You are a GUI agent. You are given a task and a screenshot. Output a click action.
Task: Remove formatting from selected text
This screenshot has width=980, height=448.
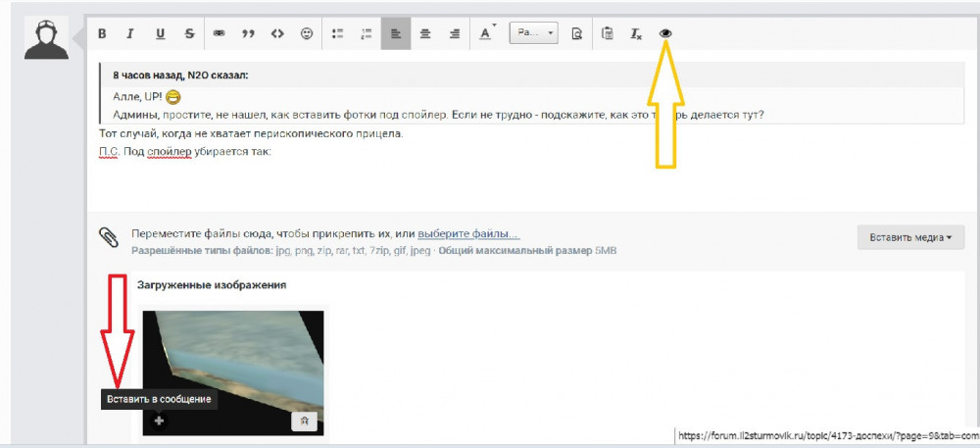click(636, 33)
